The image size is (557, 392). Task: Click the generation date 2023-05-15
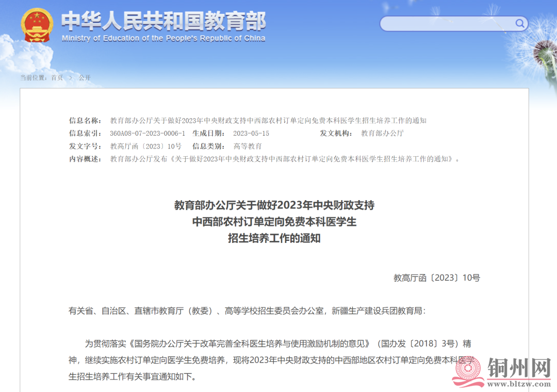click(x=251, y=133)
